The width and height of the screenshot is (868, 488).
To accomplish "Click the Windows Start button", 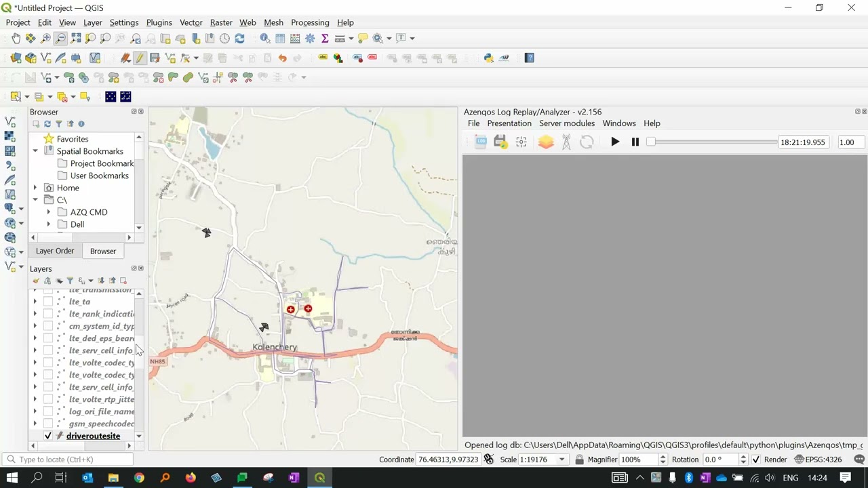I will point(12,478).
